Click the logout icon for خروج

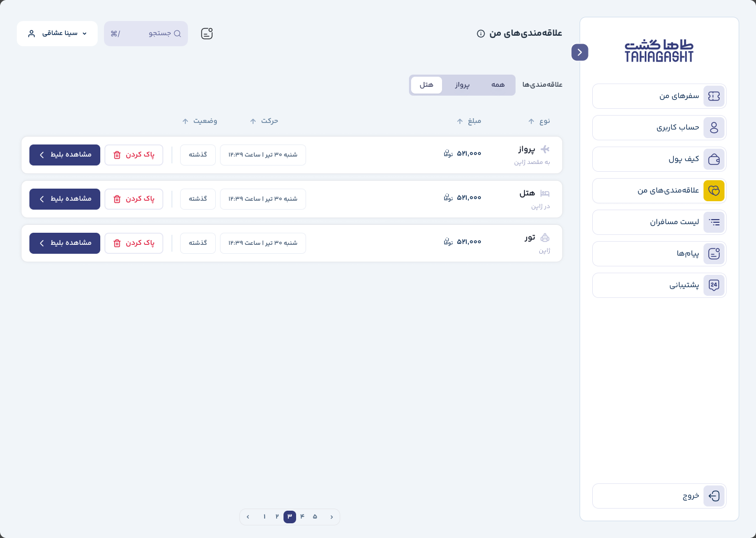coord(714,496)
